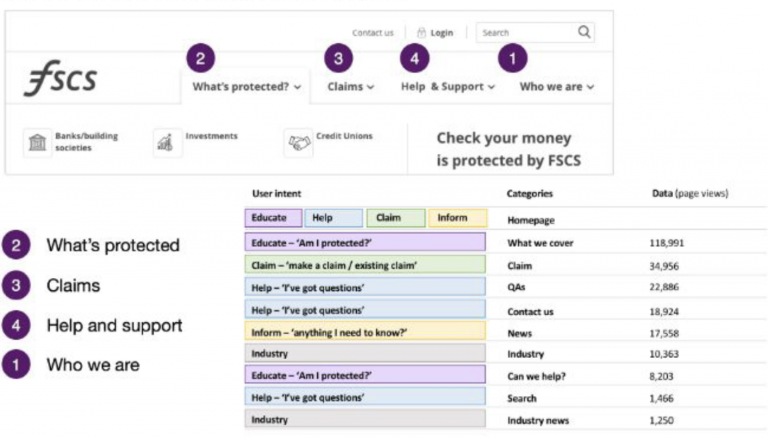Click the purple badge numbered 1 above Who we are
The image size is (768, 439).
coord(512,58)
